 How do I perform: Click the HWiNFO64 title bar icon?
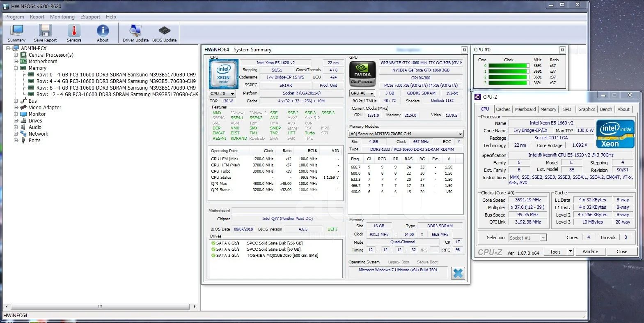click(x=6, y=7)
